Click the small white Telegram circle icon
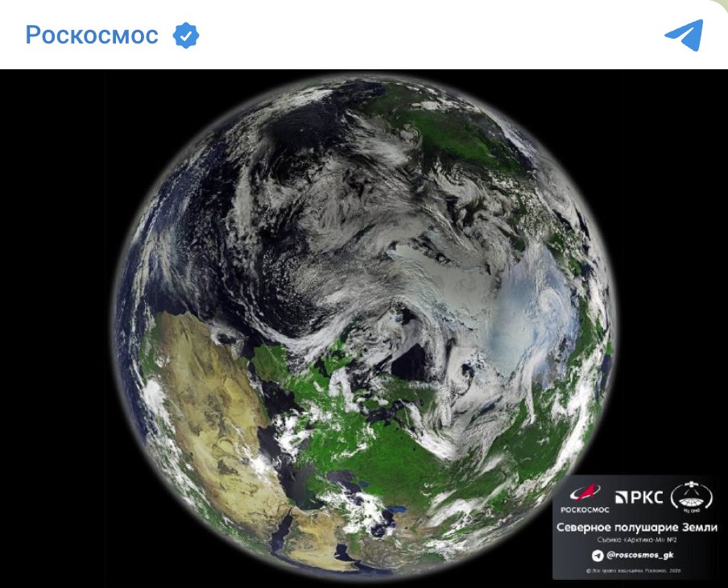The height and width of the screenshot is (588, 728). click(598, 556)
